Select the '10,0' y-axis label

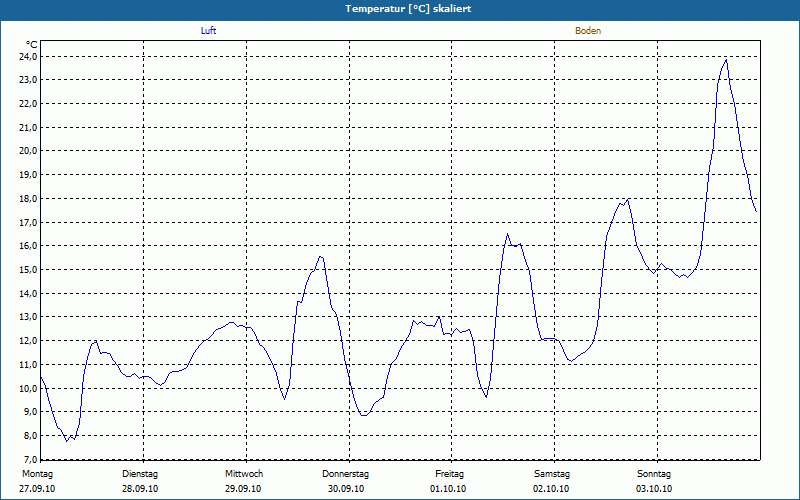point(28,388)
